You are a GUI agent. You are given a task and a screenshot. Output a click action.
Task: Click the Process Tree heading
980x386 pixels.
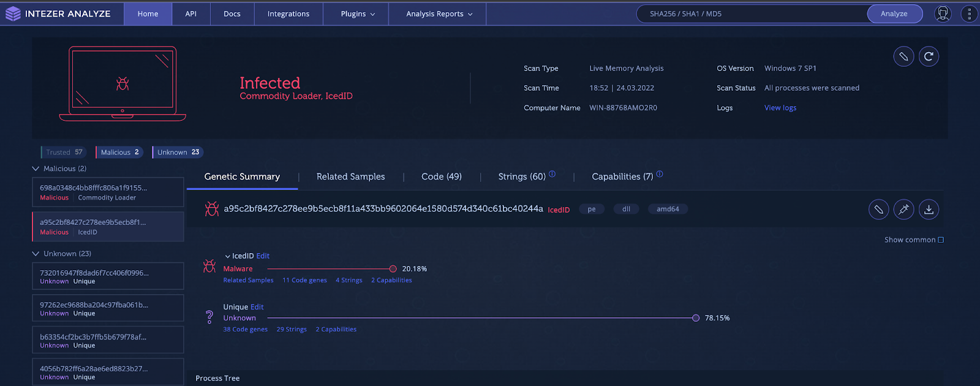pos(217,378)
